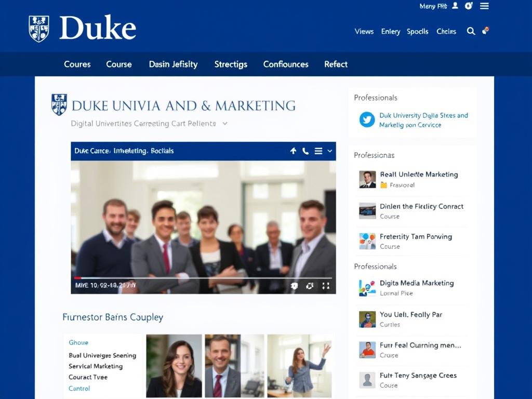
Task: Click Futr Feal Ourning men... title
Action: [420, 345]
